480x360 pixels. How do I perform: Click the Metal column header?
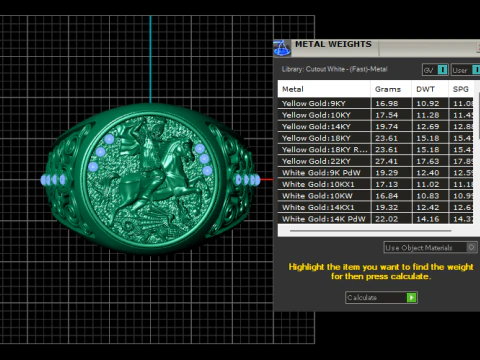[324, 89]
